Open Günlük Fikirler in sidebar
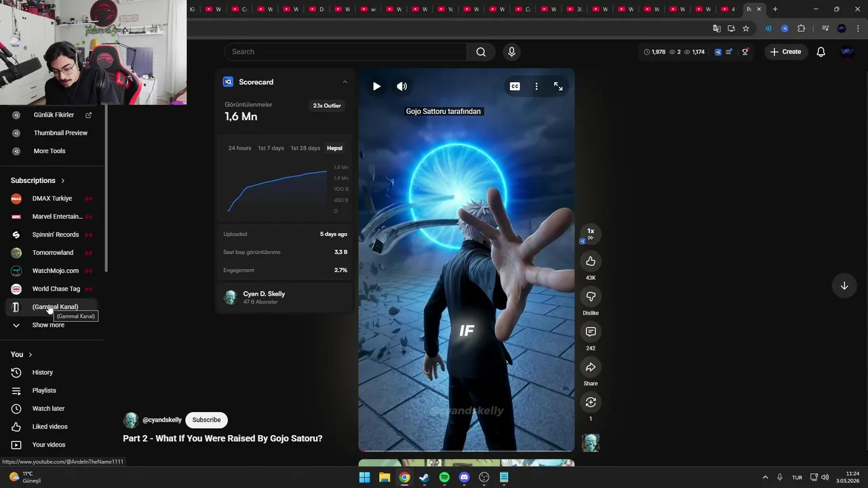Viewport: 868px width, 488px height. click(53, 115)
